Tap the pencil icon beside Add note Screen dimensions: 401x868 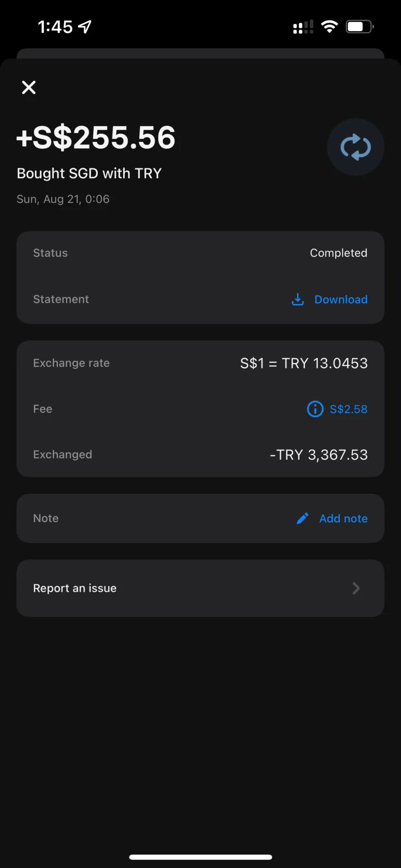coord(302,518)
